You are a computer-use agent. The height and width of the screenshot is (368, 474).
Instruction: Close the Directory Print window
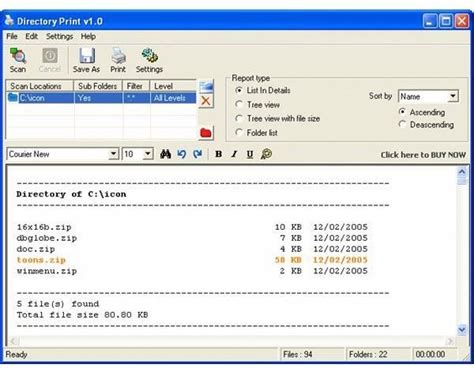tap(462, 21)
